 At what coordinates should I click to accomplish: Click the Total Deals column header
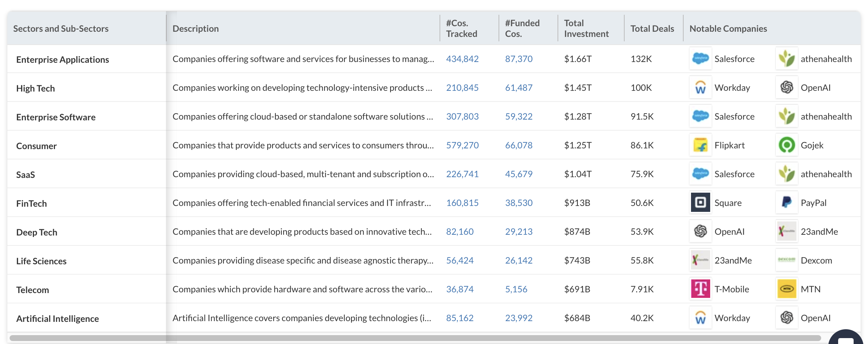point(652,28)
